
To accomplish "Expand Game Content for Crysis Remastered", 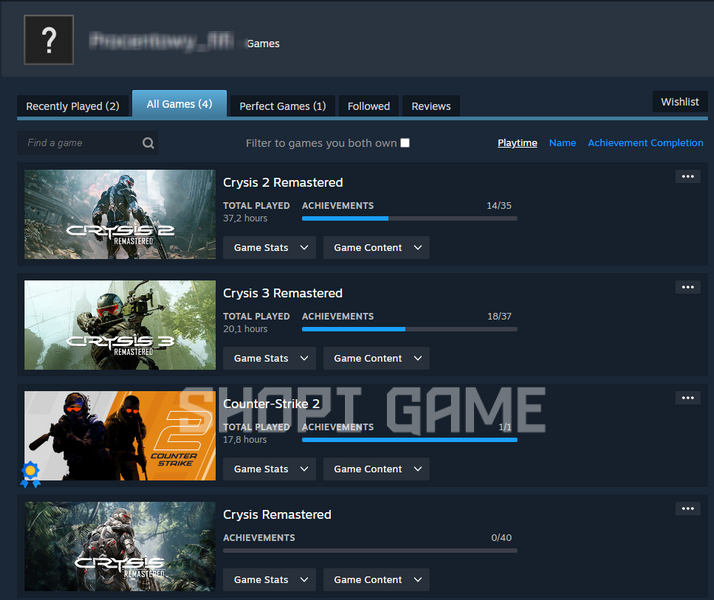I will pos(377,580).
